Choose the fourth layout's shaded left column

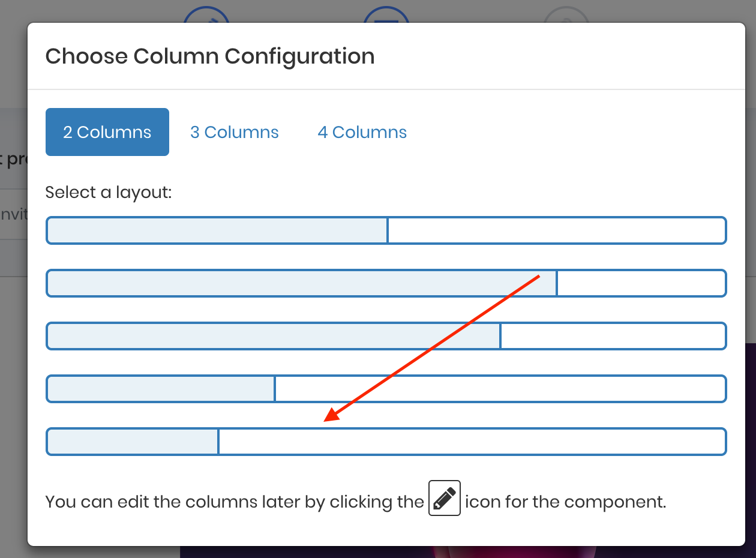[161, 389]
